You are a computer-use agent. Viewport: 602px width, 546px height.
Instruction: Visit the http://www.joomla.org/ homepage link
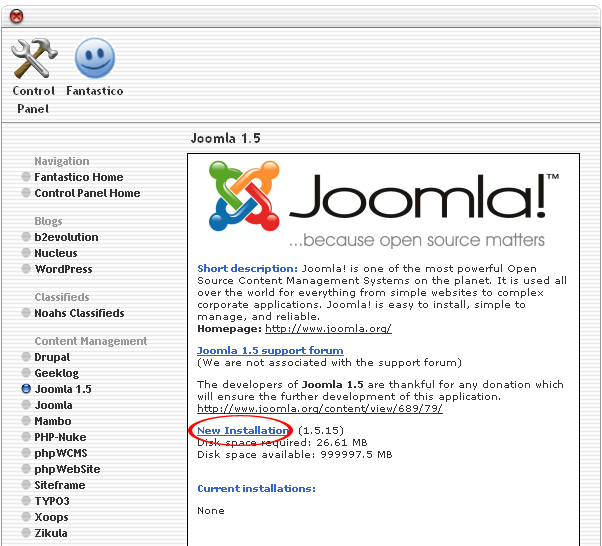point(328,329)
